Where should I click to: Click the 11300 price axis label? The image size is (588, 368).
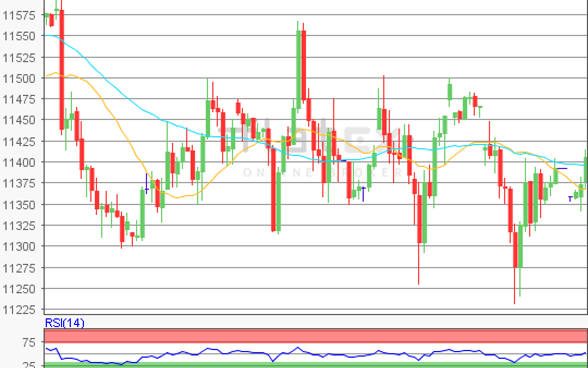tap(19, 247)
